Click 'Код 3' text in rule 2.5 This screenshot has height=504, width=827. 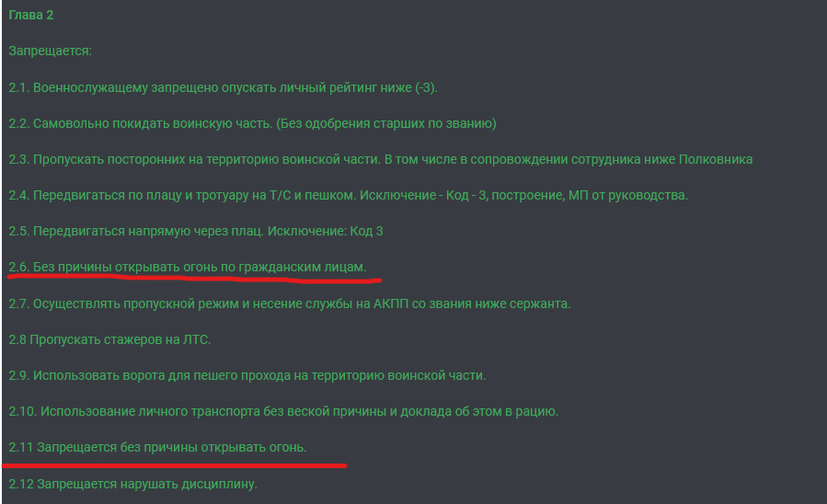pyautogui.click(x=366, y=231)
